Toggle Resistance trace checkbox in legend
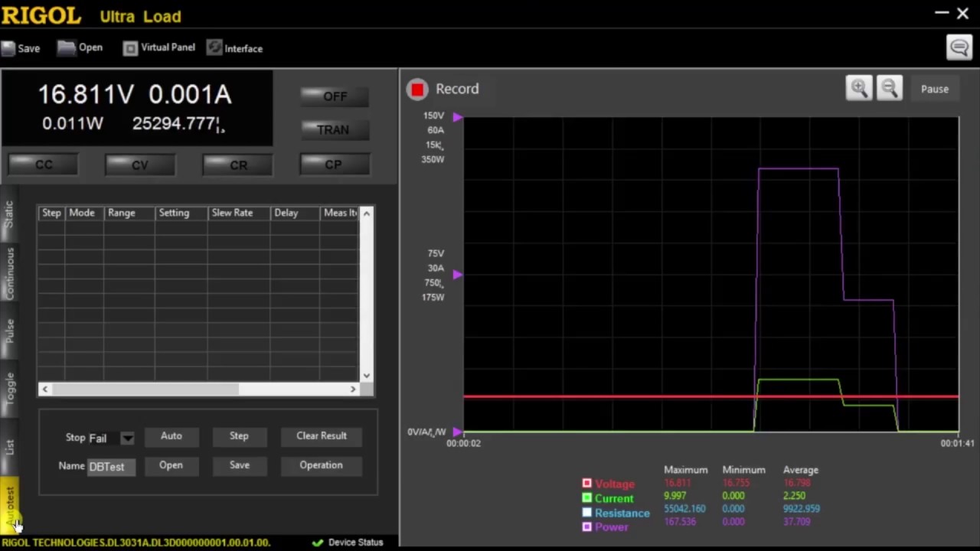The height and width of the screenshot is (551, 980). [x=587, y=513]
